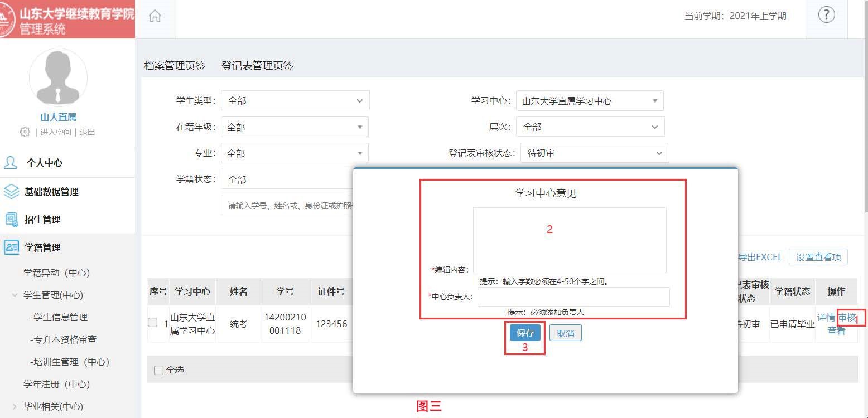This screenshot has height=418, width=868.
Task: Toggle the 全选 checkbox
Action: click(x=158, y=370)
